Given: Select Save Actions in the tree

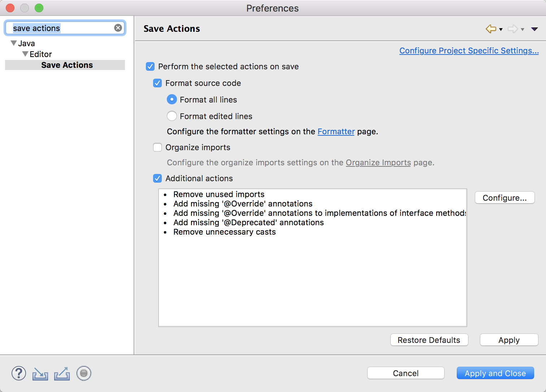Looking at the screenshot, I should 67,65.
